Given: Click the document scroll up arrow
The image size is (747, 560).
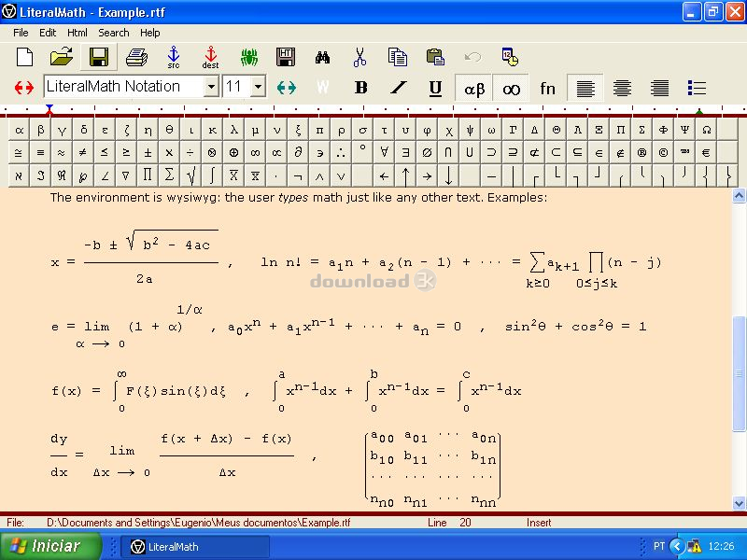Looking at the screenshot, I should coord(739,196).
